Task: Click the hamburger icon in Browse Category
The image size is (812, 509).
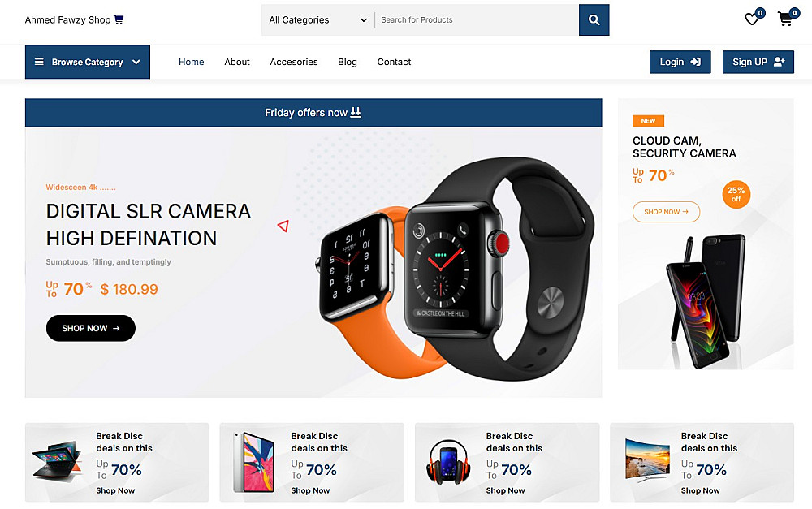Action: click(x=39, y=62)
